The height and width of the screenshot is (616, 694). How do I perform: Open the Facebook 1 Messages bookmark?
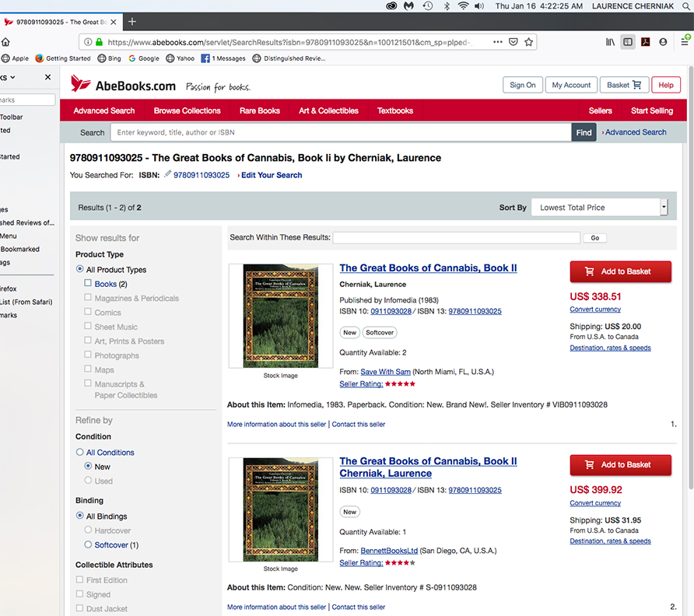click(223, 58)
